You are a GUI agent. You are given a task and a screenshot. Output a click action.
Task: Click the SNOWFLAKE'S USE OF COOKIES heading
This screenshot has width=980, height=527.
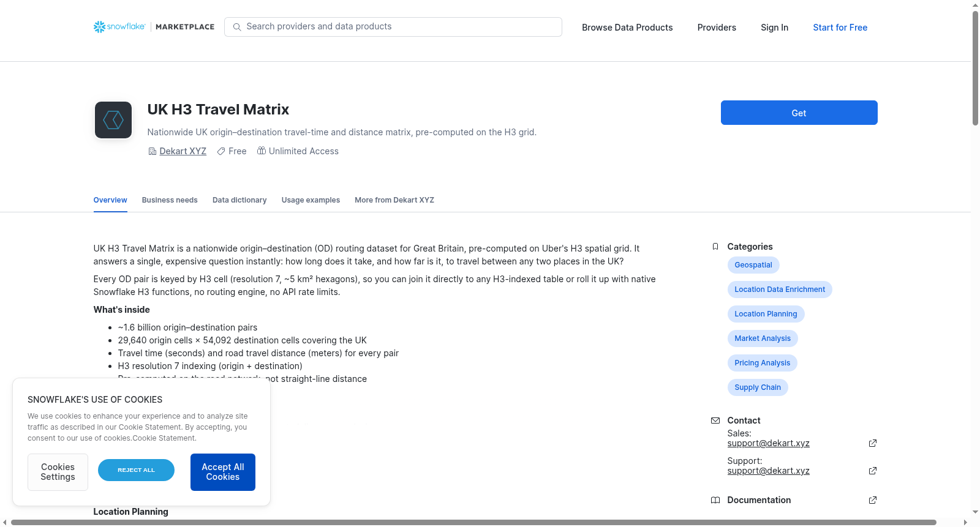95,400
